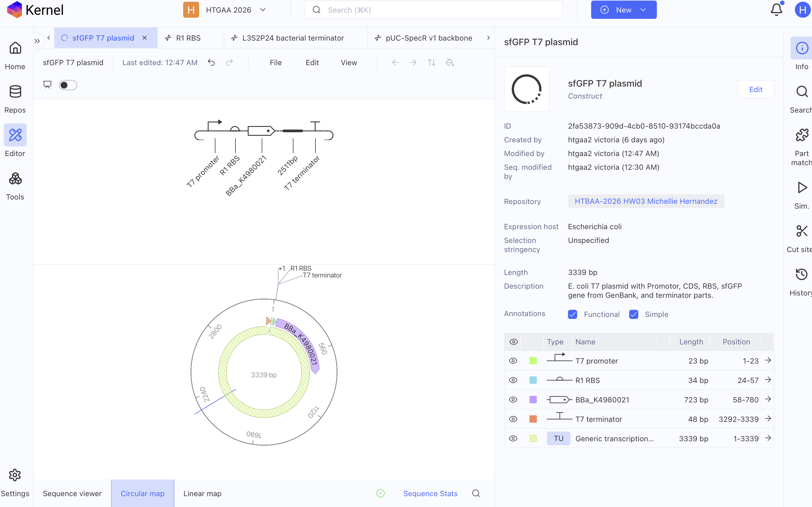This screenshot has width=812, height=507.
Task: Open the Info panel
Action: pos(801,54)
